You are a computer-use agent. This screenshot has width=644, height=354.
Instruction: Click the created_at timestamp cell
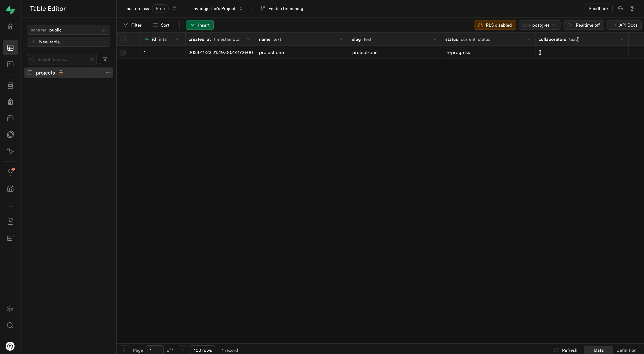[220, 53]
